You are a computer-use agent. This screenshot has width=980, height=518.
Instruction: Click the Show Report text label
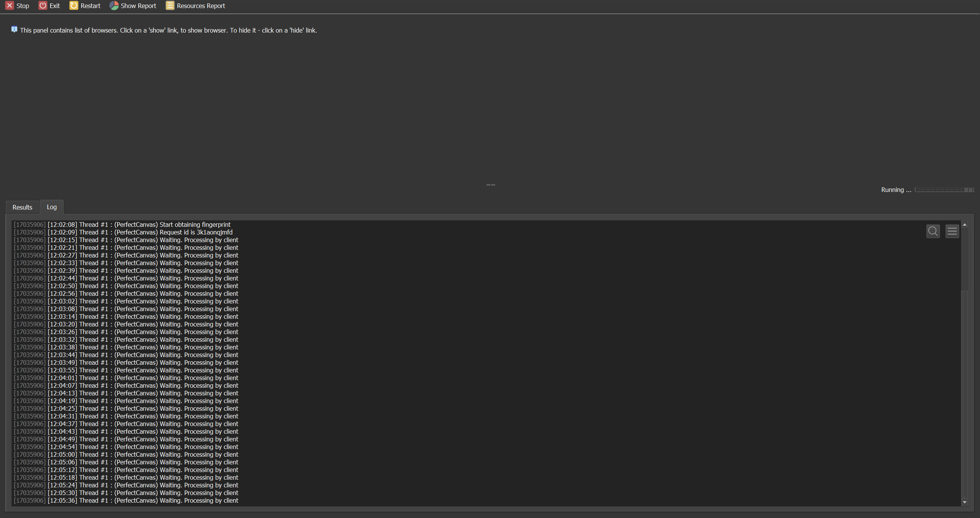click(138, 6)
